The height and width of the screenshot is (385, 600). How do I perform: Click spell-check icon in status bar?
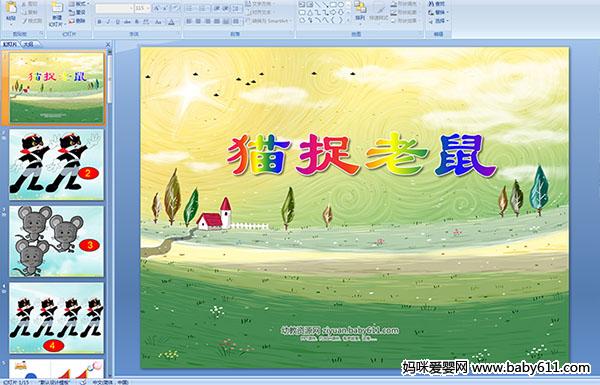pyautogui.click(x=83, y=382)
